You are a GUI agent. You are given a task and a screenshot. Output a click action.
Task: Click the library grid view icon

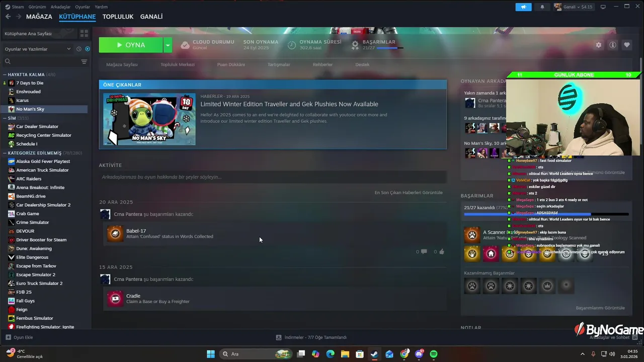click(x=84, y=33)
